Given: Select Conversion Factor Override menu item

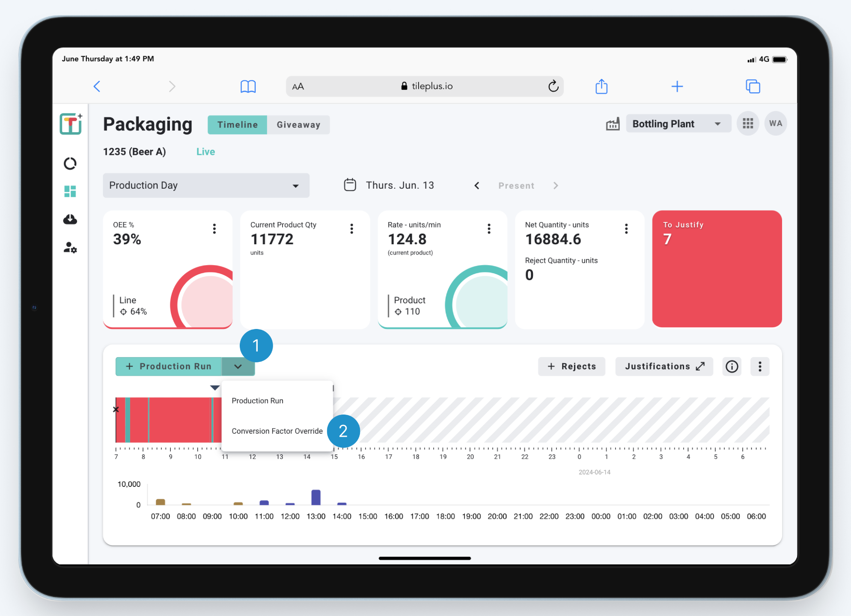Looking at the screenshot, I should 277,431.
